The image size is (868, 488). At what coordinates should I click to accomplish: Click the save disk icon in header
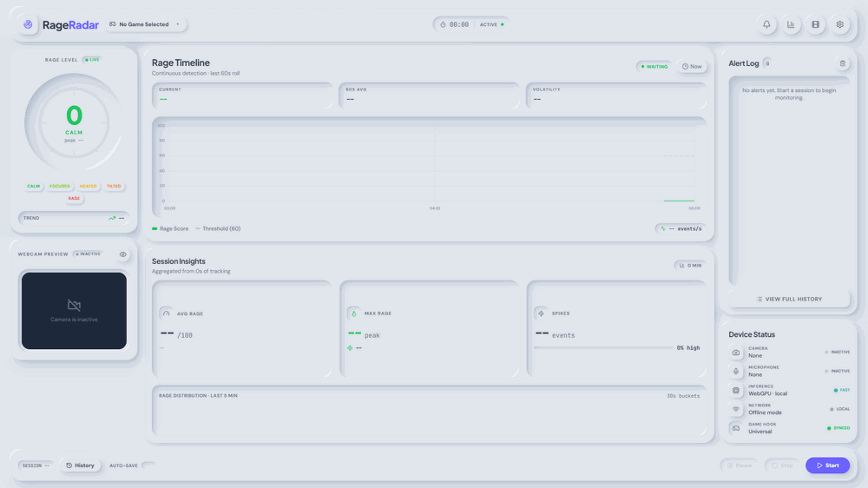point(815,24)
